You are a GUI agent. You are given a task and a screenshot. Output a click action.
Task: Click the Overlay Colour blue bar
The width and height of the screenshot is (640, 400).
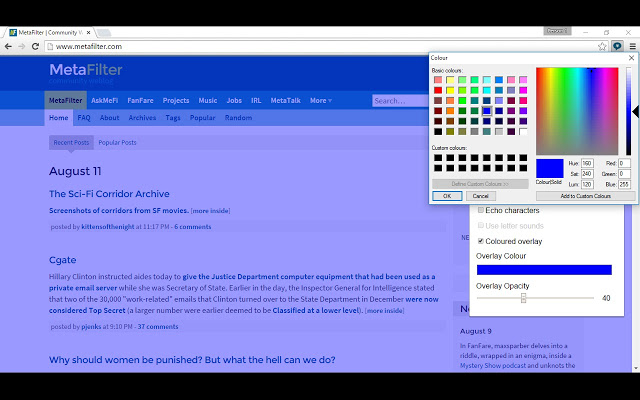[x=544, y=270]
